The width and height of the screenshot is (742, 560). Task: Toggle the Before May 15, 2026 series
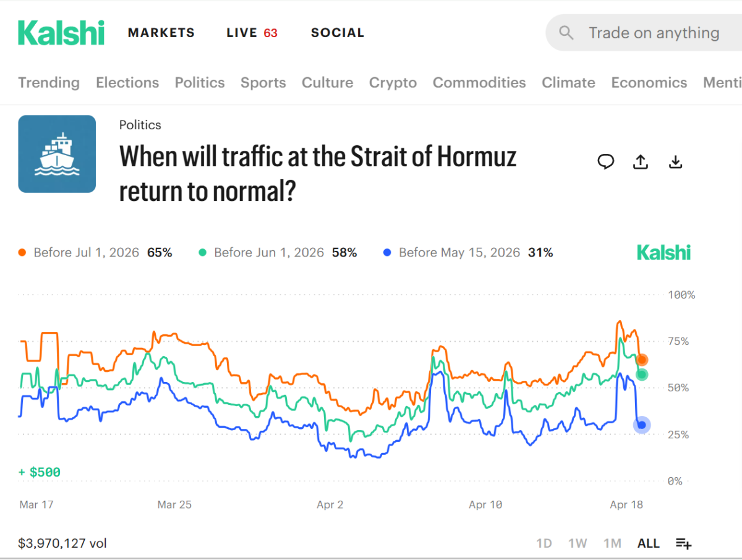(459, 253)
